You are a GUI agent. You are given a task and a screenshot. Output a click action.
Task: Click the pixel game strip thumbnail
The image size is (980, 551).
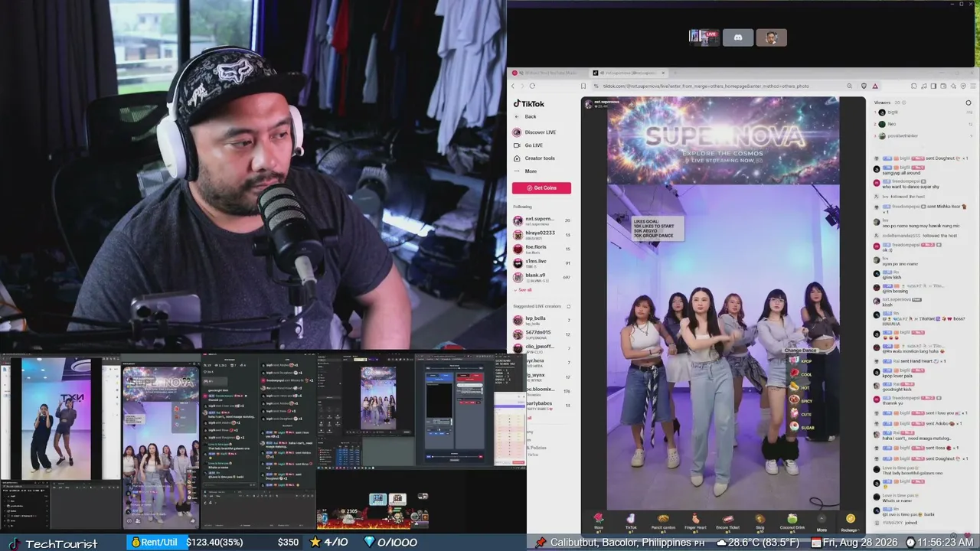point(372,511)
